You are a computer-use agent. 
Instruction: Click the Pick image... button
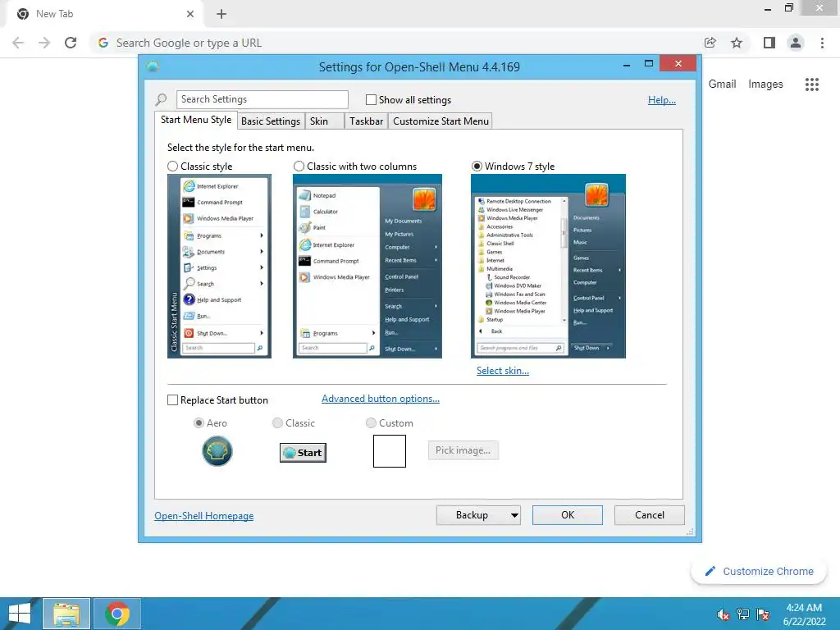tap(463, 450)
